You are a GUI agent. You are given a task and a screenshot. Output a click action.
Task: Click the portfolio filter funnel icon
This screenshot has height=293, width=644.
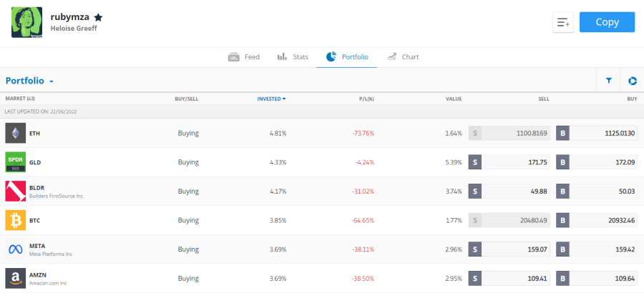click(608, 81)
